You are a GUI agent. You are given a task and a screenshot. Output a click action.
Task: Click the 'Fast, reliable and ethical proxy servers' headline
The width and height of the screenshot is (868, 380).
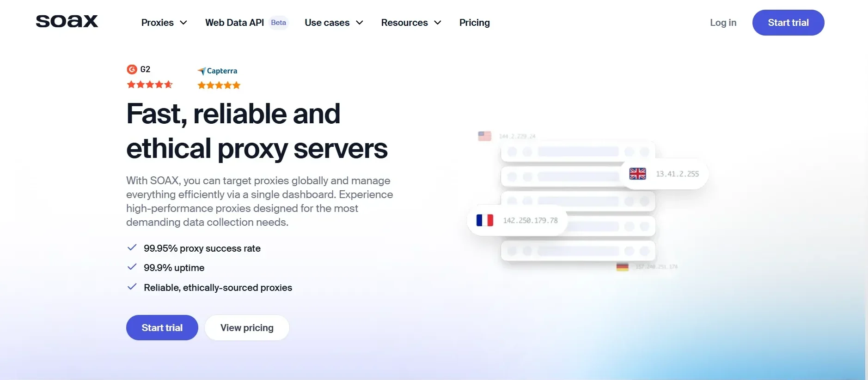tap(257, 131)
